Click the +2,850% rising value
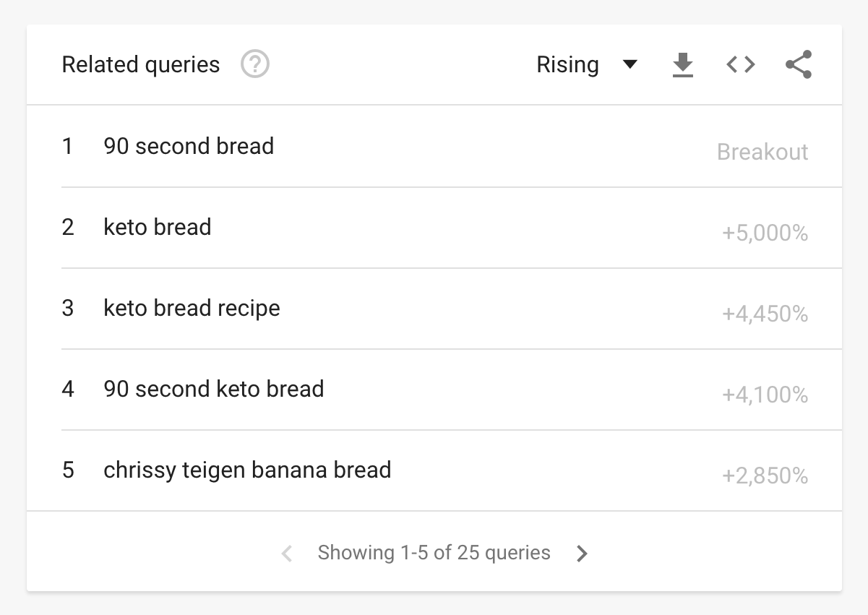Image resolution: width=868 pixels, height=615 pixels. [765, 476]
